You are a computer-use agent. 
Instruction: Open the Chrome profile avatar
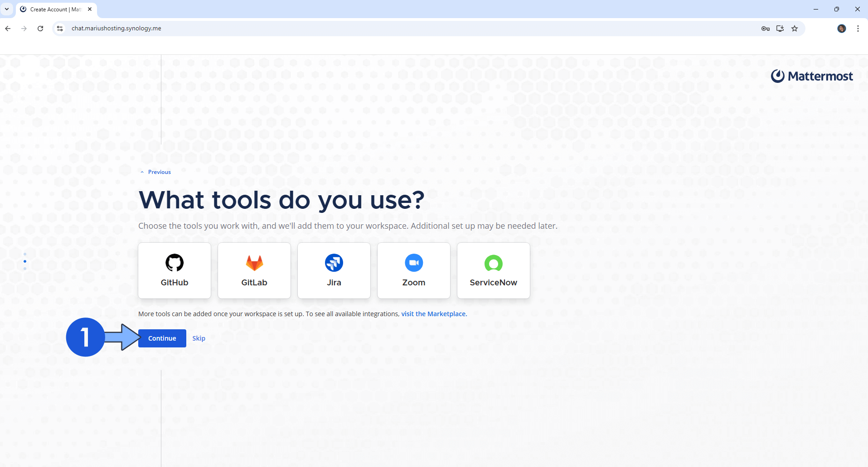(x=842, y=29)
